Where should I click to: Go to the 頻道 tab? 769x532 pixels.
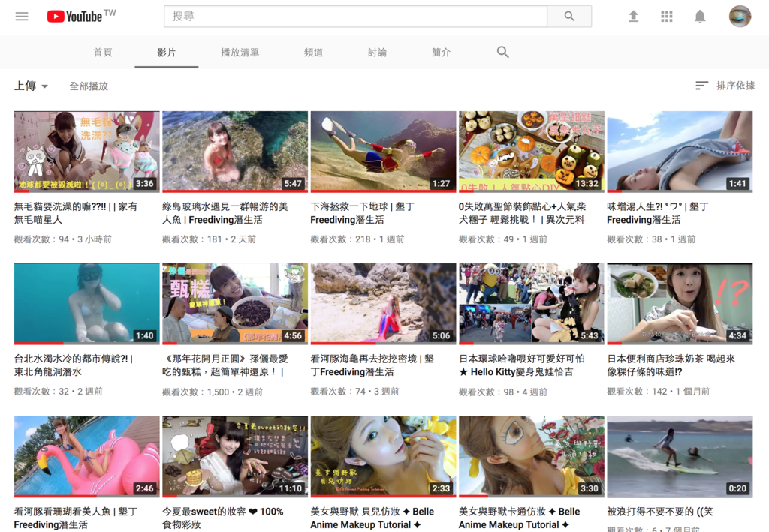tap(313, 53)
